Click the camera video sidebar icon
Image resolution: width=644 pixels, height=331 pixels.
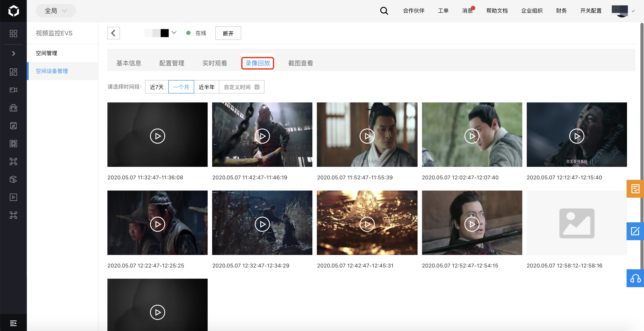(13, 90)
